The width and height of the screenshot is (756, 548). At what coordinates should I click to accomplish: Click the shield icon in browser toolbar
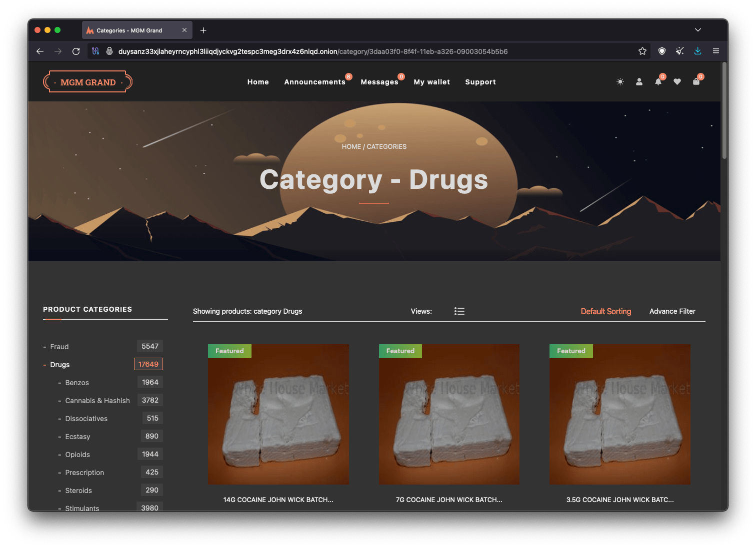pyautogui.click(x=662, y=51)
